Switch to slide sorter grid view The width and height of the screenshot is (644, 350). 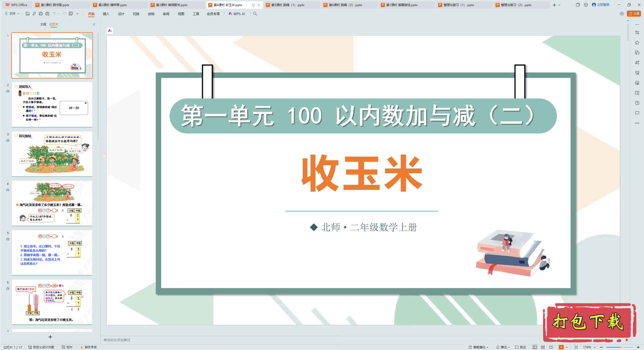pyautogui.click(x=543, y=347)
